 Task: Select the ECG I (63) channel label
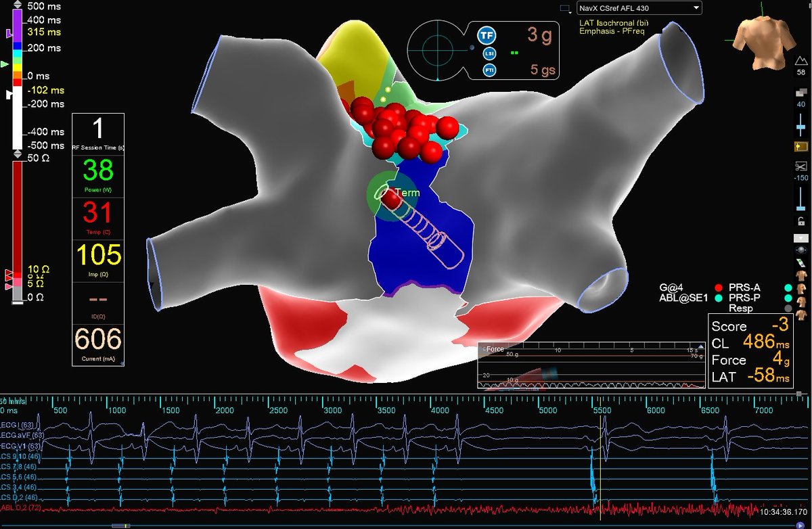(x=17, y=425)
